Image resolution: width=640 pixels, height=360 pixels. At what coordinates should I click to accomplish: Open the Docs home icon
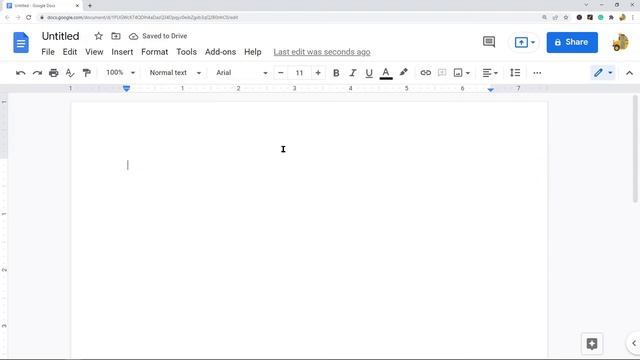[x=21, y=42]
